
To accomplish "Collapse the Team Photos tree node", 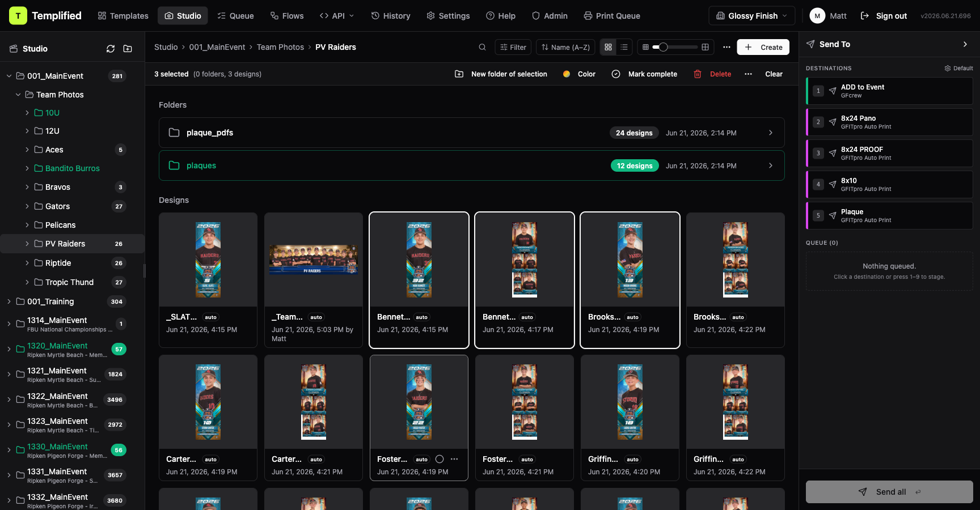I will point(18,95).
